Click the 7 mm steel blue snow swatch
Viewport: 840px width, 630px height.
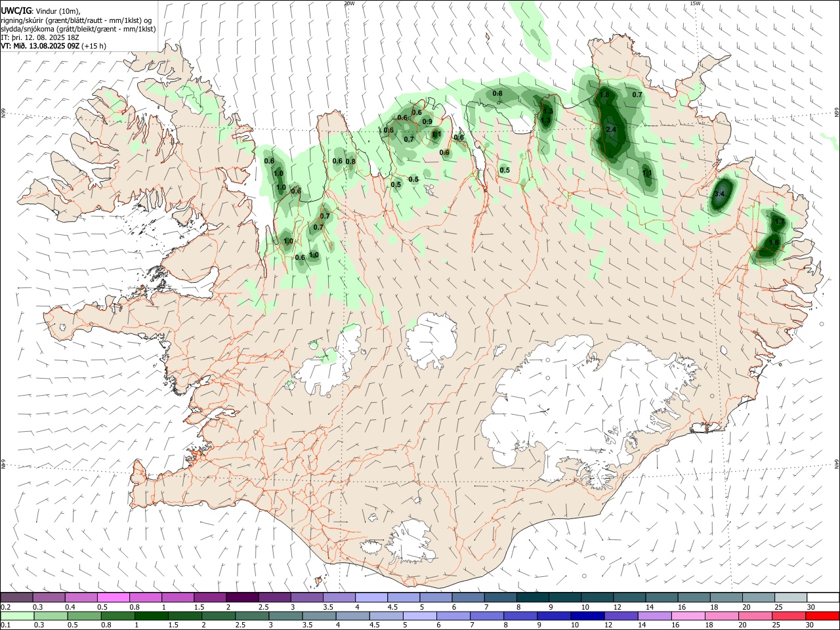click(501, 598)
